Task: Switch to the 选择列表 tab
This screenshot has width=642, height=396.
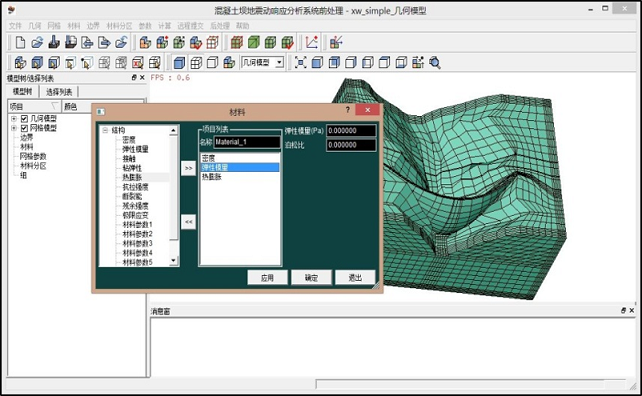Action: point(59,92)
